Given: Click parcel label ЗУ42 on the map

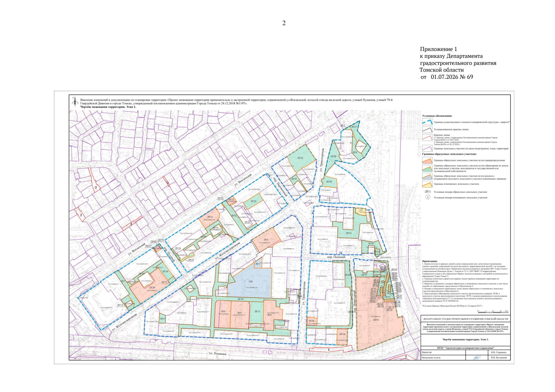Looking at the screenshot, I should pyautogui.click(x=234, y=216).
